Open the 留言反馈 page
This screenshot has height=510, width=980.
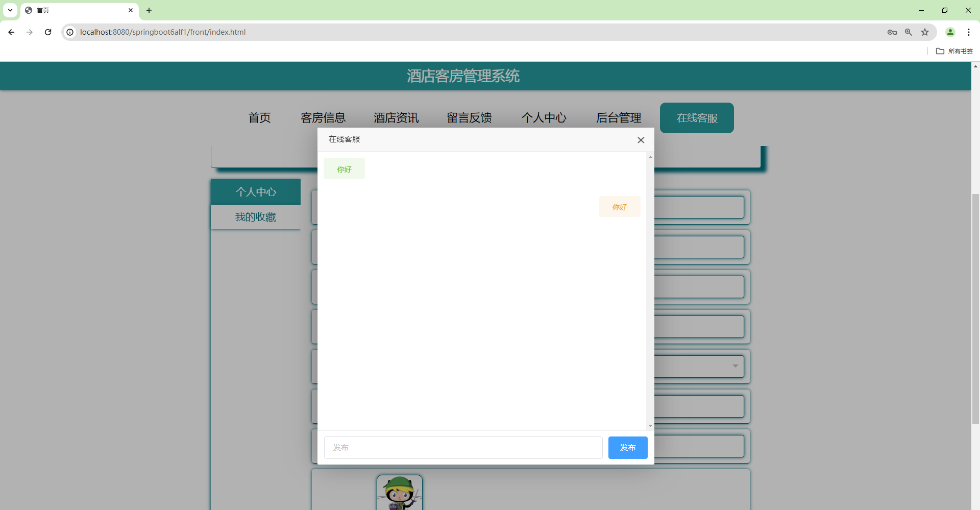click(x=469, y=118)
